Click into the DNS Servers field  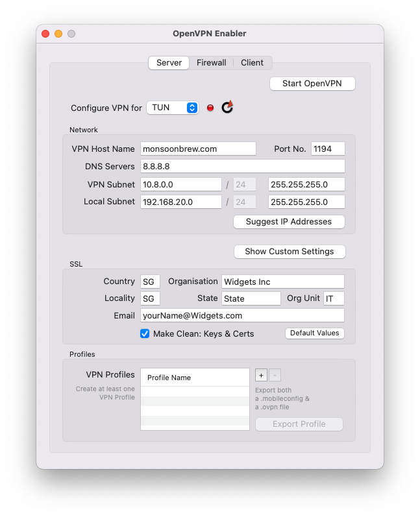pyautogui.click(x=242, y=167)
